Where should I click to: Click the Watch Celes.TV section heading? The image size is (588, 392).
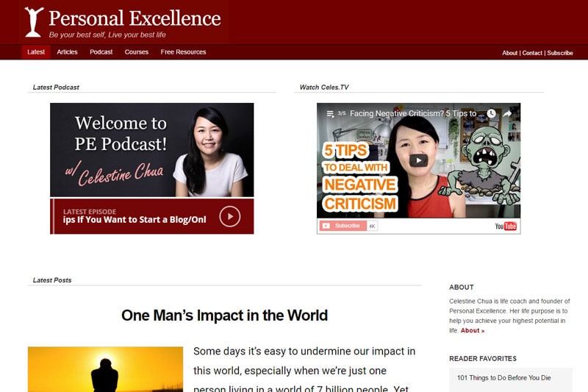324,88
